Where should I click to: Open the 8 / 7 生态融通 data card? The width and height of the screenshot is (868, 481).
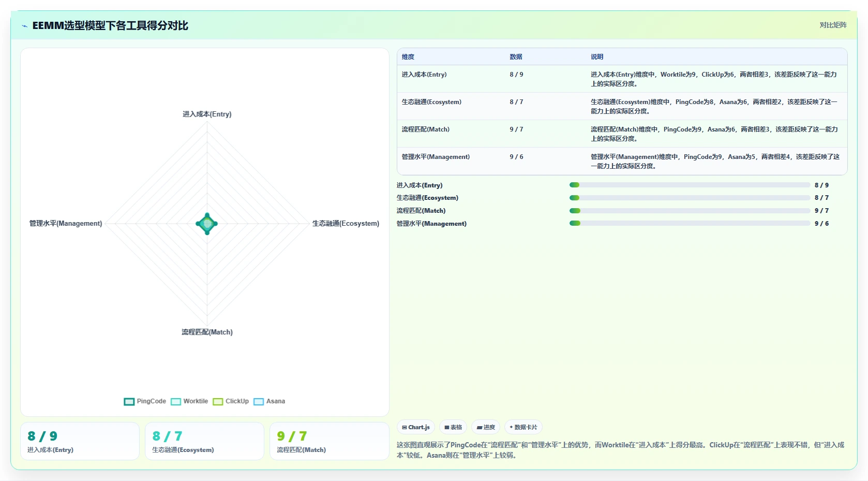tap(204, 441)
